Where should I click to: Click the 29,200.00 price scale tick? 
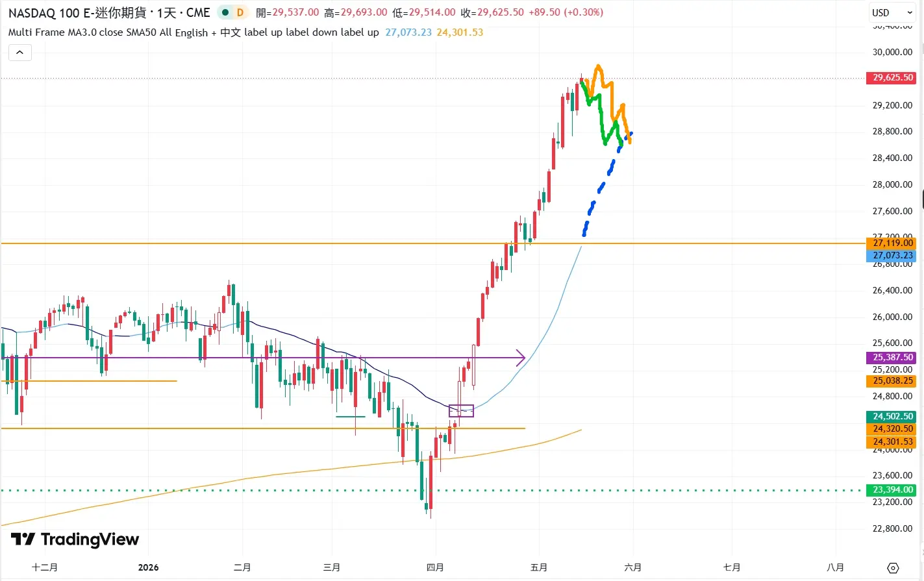(x=892, y=105)
